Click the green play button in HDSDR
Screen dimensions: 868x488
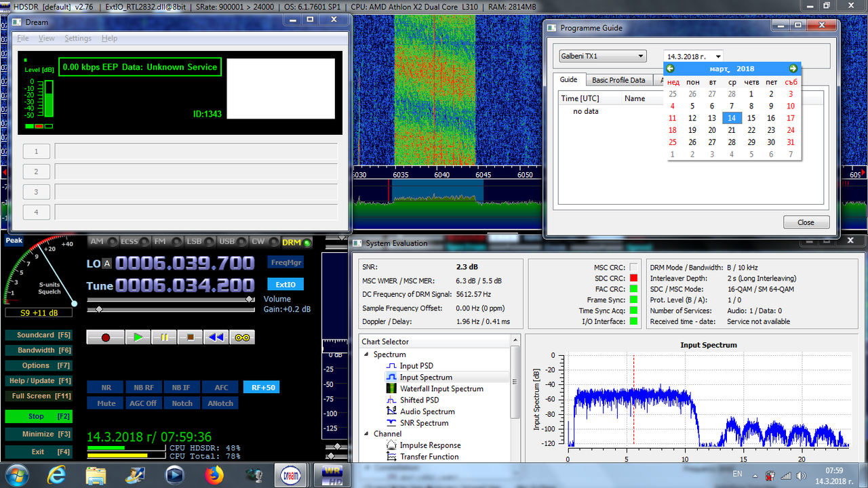(138, 337)
